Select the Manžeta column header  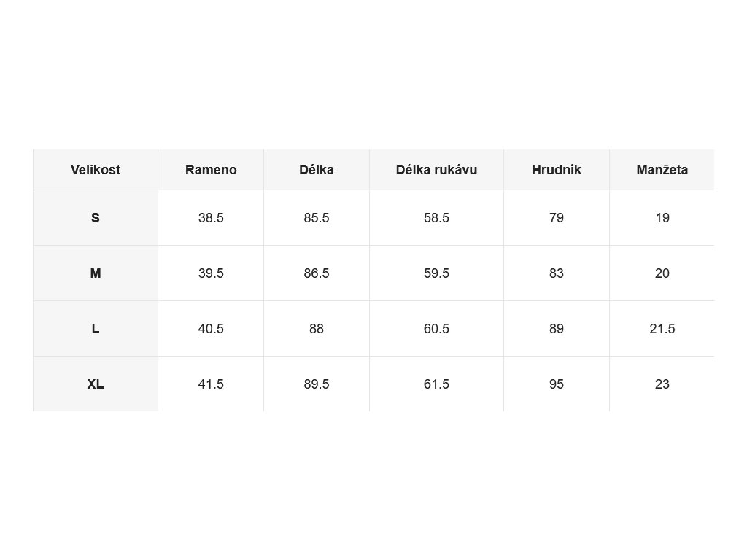click(x=662, y=170)
